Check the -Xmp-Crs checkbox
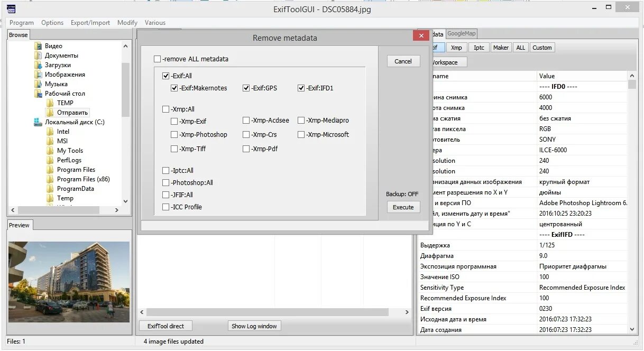644x351 pixels. (246, 135)
